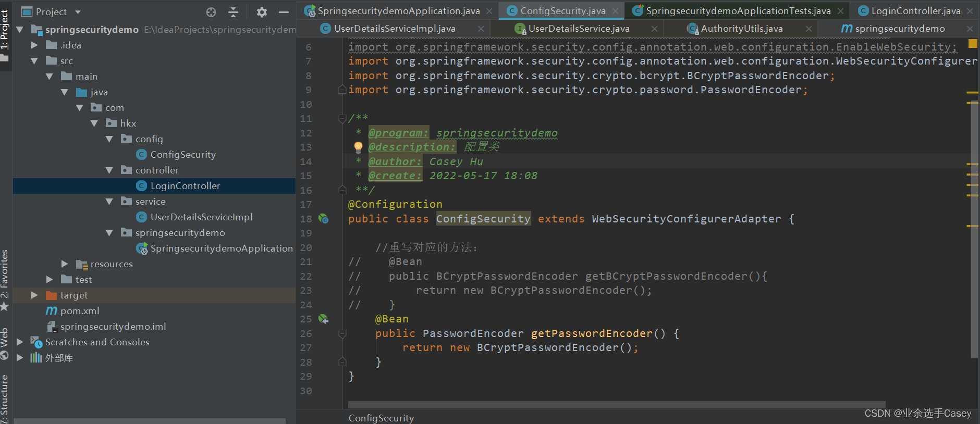Collapse the springsecuritydemo root project node
The image size is (980, 424).
click(20, 30)
